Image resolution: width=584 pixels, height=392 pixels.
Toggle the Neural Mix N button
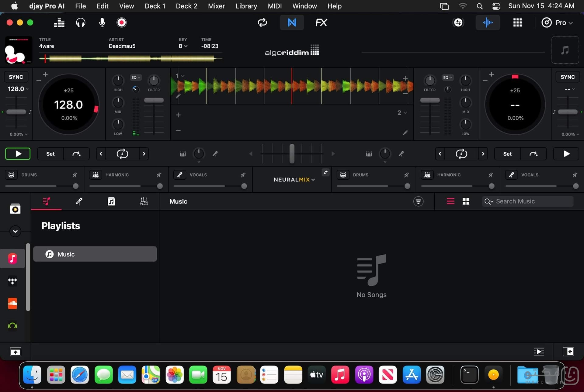coord(292,22)
